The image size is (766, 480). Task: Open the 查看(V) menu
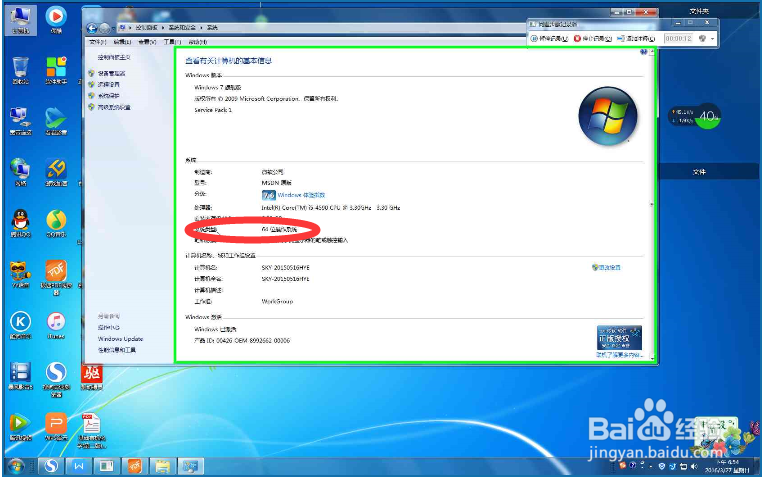pyautogui.click(x=147, y=42)
